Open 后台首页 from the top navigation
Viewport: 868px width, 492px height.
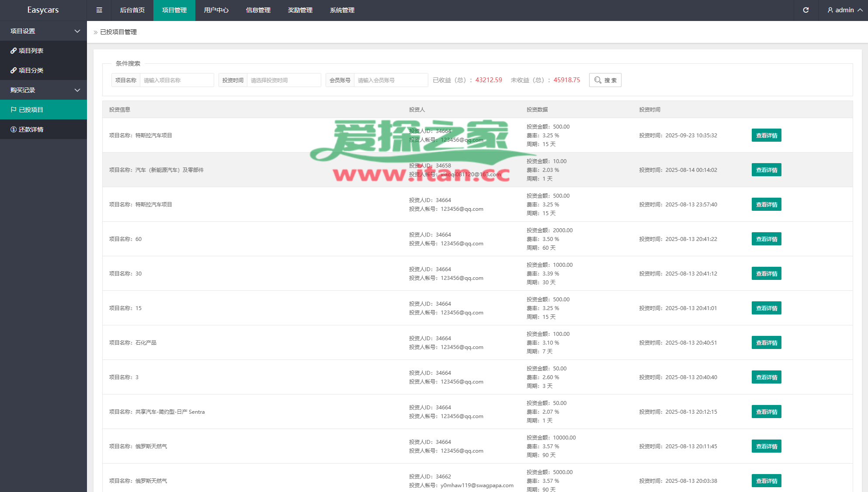(132, 10)
